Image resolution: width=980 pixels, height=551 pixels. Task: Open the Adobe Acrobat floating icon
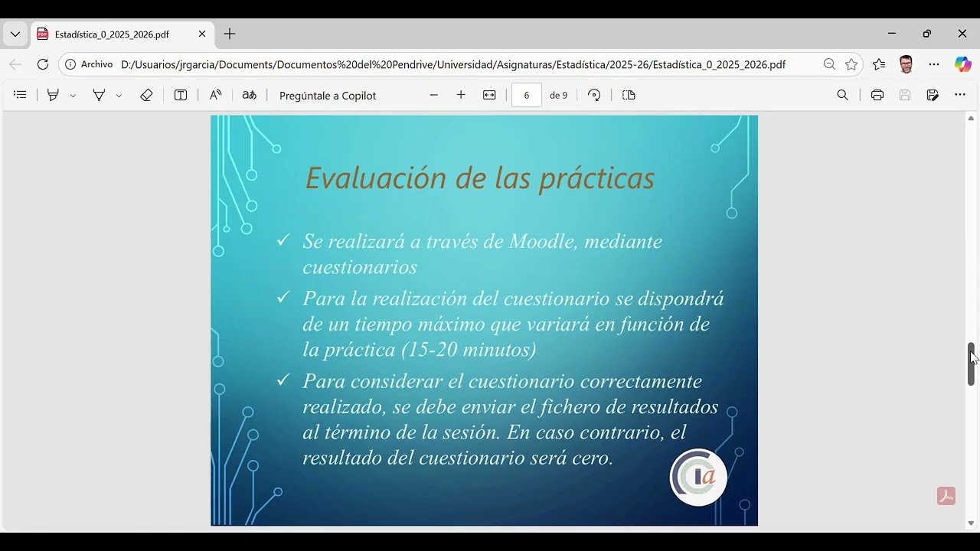coord(946,496)
